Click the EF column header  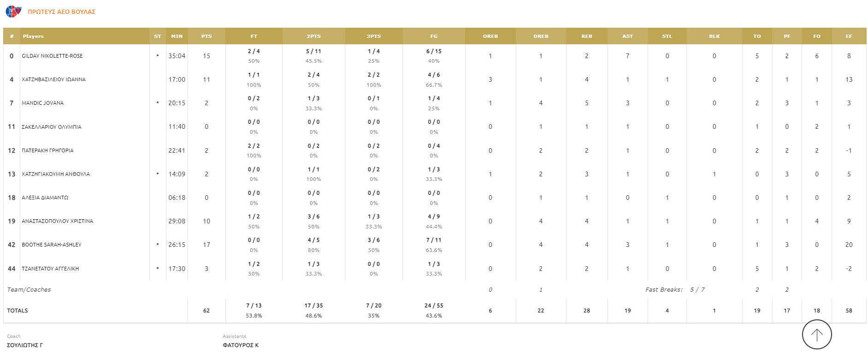[849, 36]
